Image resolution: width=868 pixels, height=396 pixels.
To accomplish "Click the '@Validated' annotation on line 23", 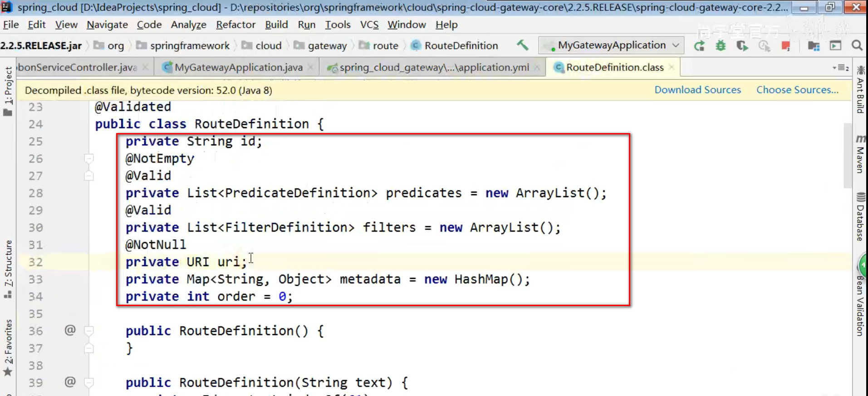I will point(133,107).
